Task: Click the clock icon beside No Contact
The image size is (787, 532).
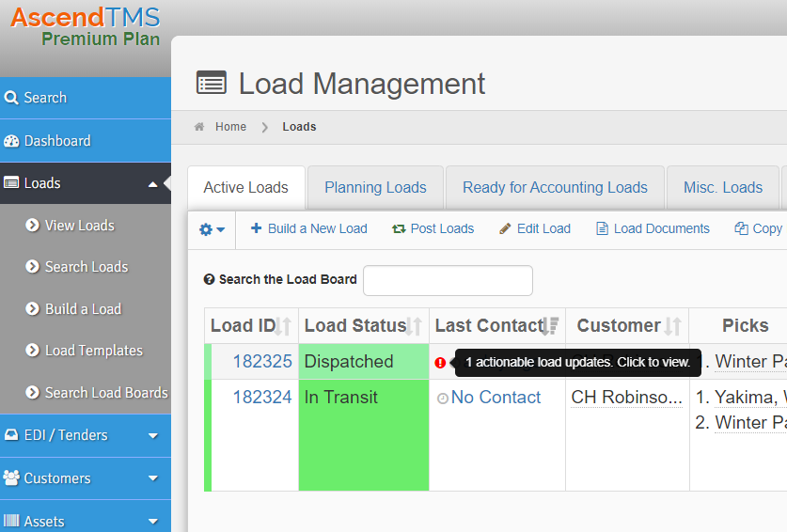Action: (x=443, y=399)
